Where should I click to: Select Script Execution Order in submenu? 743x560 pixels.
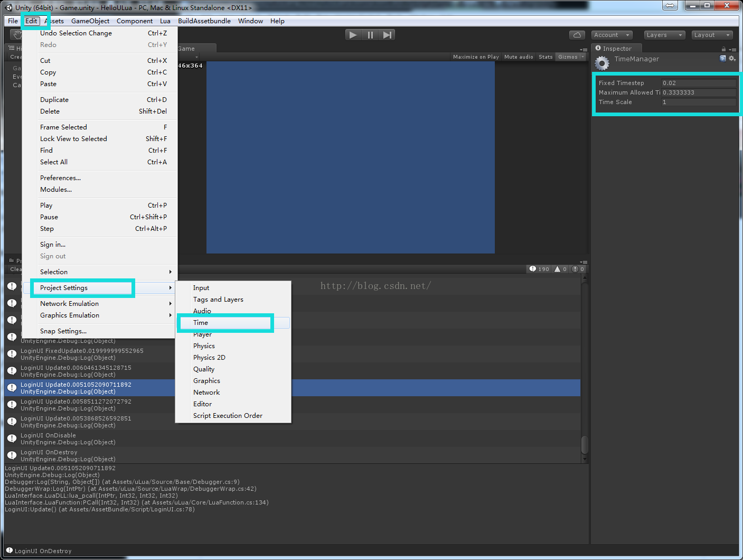233,416
